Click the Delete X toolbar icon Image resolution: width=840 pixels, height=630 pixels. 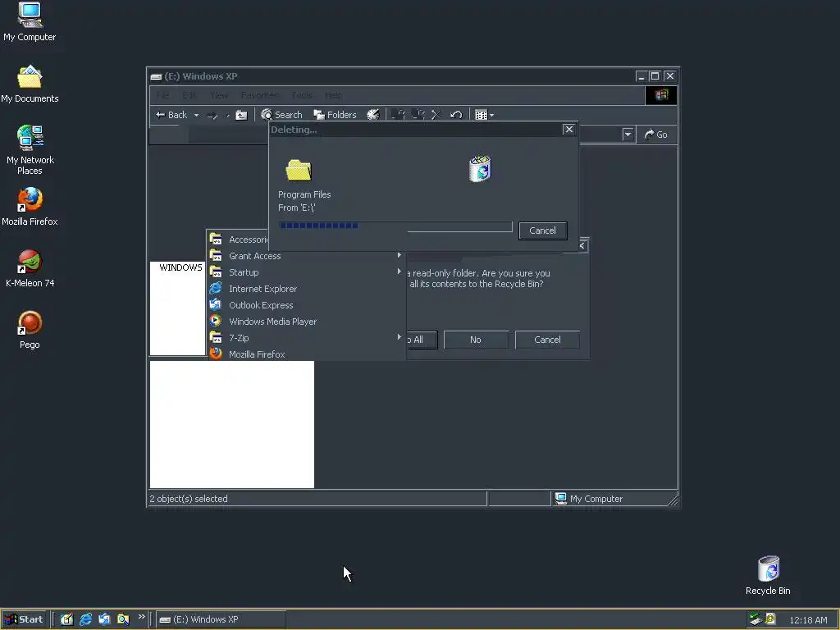point(436,115)
